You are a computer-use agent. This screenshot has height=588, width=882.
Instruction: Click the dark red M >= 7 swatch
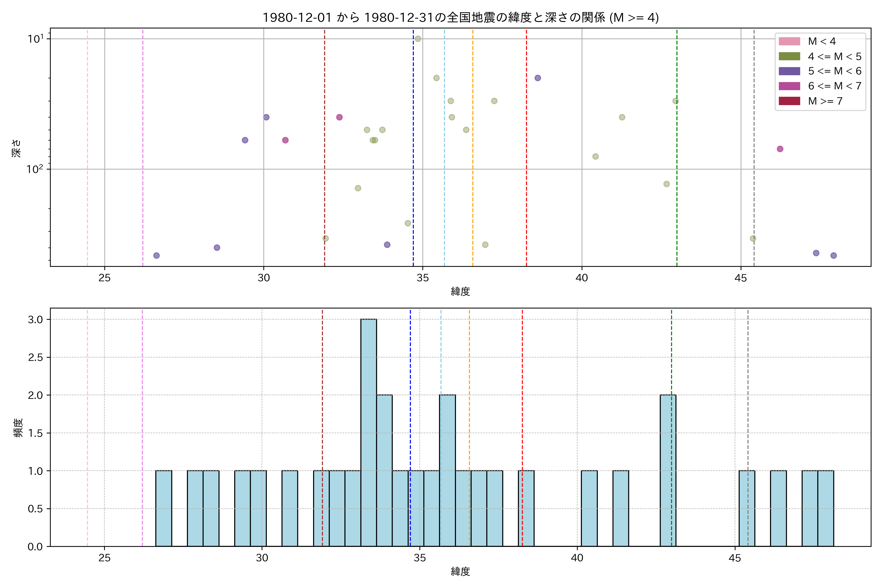point(789,101)
